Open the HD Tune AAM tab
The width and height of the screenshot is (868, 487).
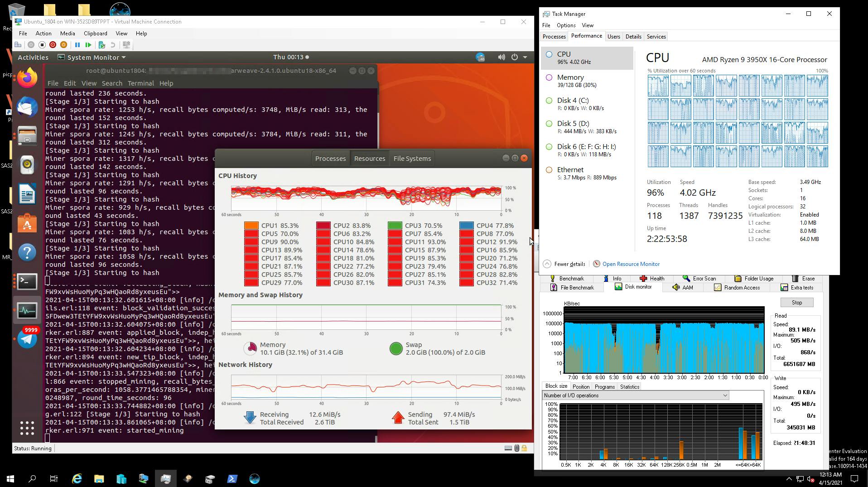tap(683, 288)
